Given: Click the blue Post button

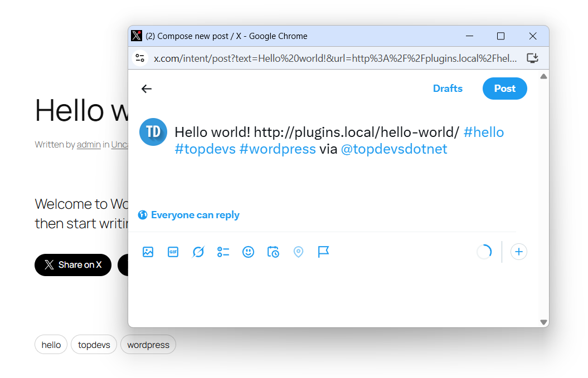Looking at the screenshot, I should (505, 89).
